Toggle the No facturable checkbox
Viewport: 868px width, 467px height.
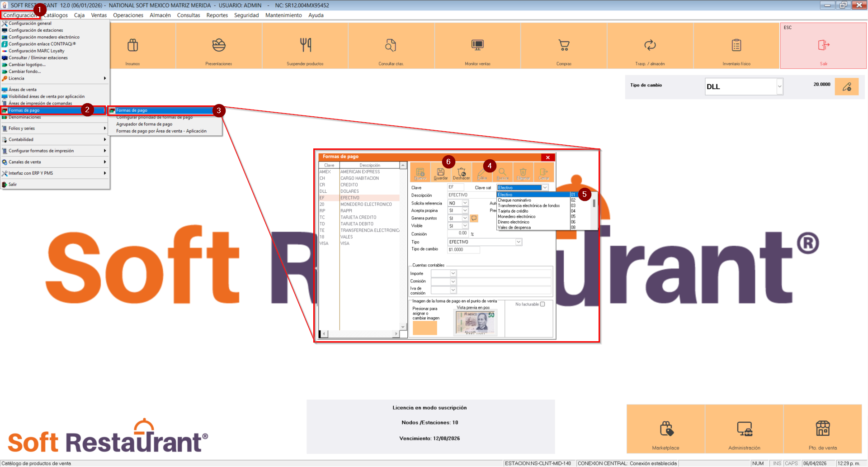pos(542,304)
